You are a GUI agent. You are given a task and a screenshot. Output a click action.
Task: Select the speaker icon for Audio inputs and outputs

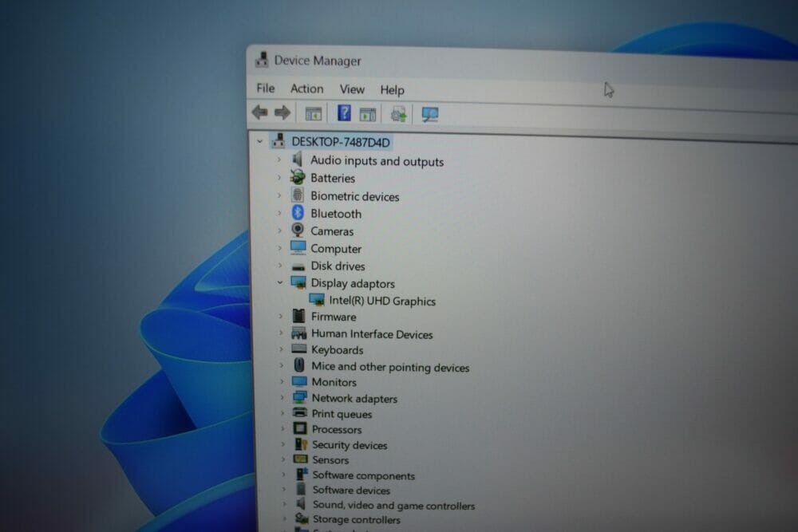[298, 160]
